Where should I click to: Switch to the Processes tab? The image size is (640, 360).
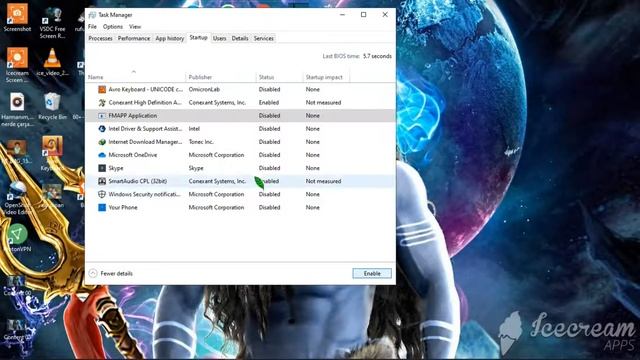pos(100,38)
